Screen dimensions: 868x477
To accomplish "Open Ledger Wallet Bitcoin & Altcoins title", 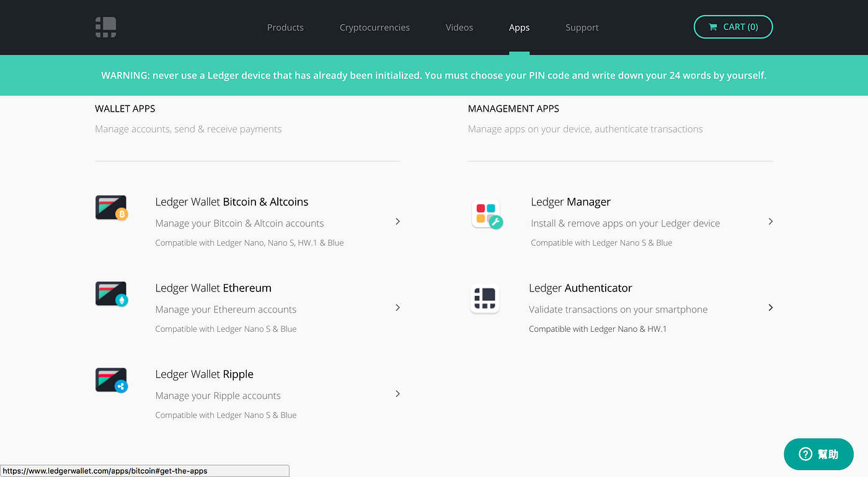I will point(232,202).
